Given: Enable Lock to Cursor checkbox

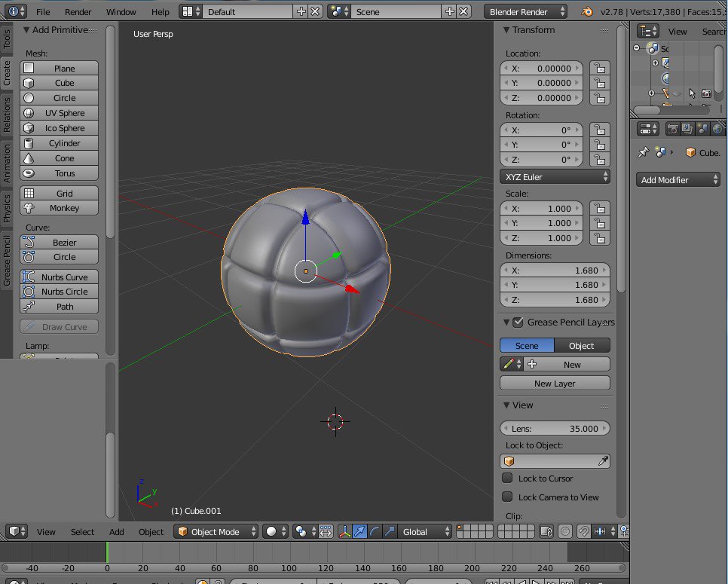Looking at the screenshot, I should coord(507,479).
